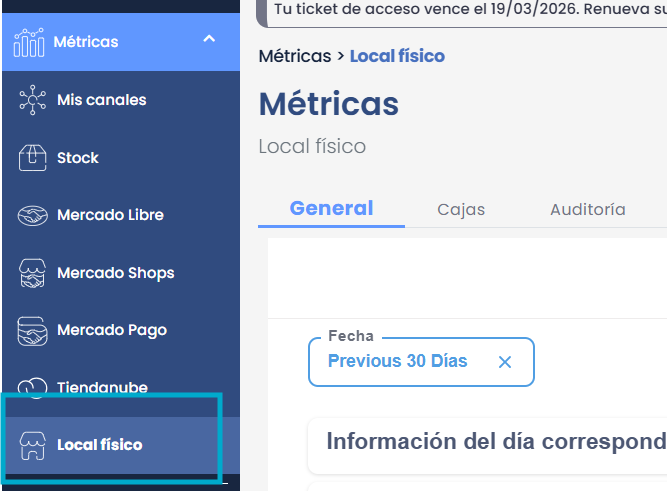The height and width of the screenshot is (491, 667).
Task: Click Métricas in the breadcrumb
Action: coord(295,56)
